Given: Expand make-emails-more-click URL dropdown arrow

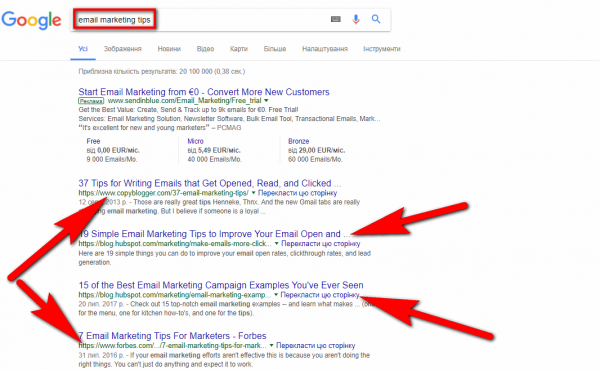Looking at the screenshot, I should point(276,243).
